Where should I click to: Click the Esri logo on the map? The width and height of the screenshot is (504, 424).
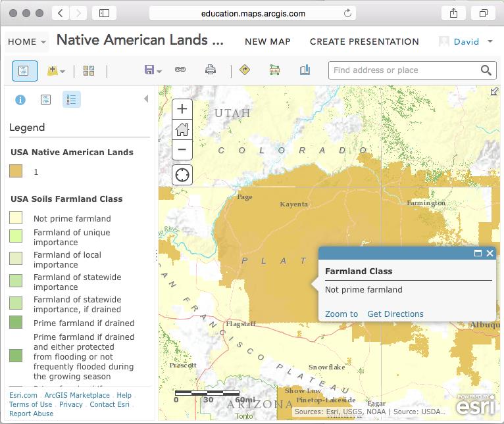pyautogui.click(x=476, y=406)
